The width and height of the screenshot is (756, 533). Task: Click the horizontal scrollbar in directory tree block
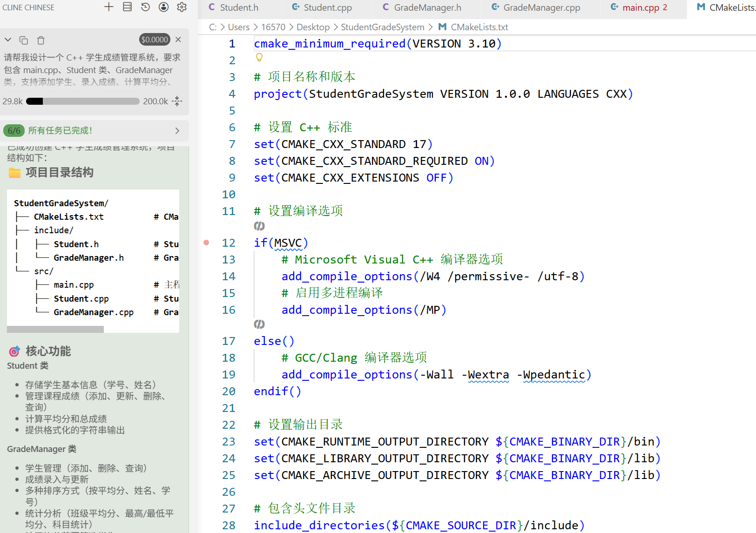[x=55, y=329]
